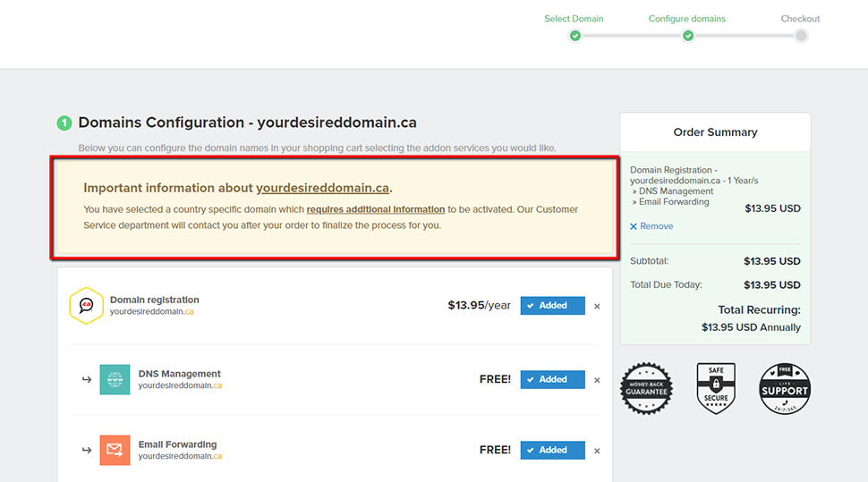Click the Money-Back Guarantee badge
This screenshot has width=868, height=482.
[646, 388]
